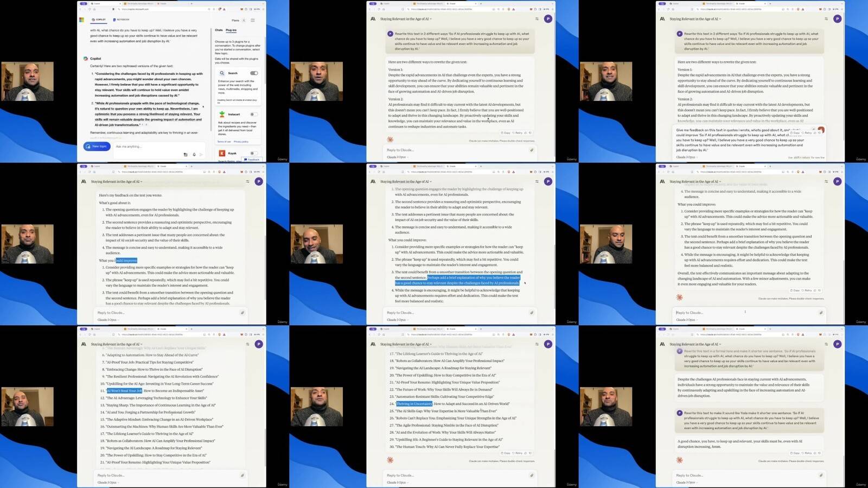Open title dropdown in the 'Give me feedback' typed frame
The width and height of the screenshot is (868, 488).
click(695, 19)
